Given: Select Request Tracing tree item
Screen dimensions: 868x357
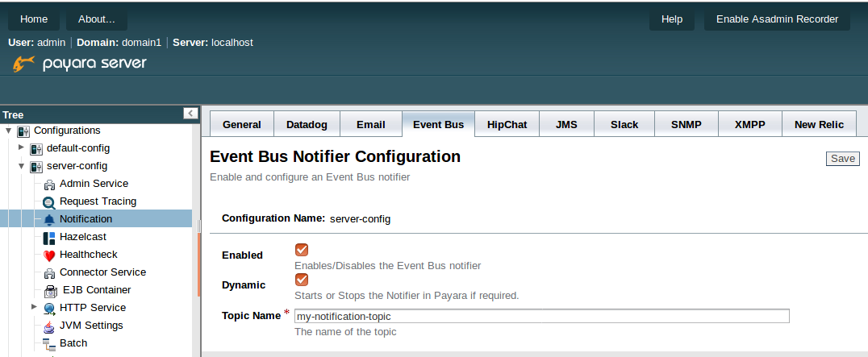Looking at the screenshot, I should click(98, 201).
